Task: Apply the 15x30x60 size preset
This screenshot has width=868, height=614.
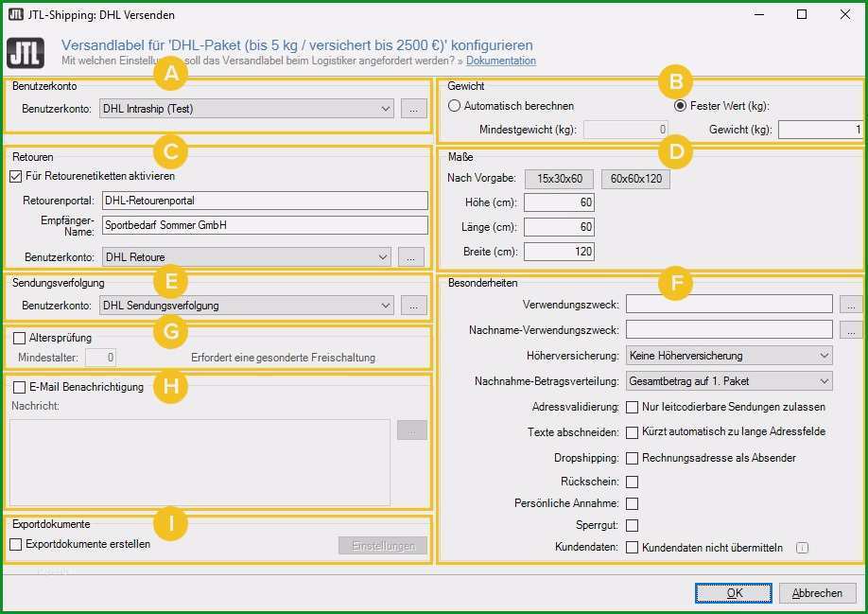Action: click(559, 179)
